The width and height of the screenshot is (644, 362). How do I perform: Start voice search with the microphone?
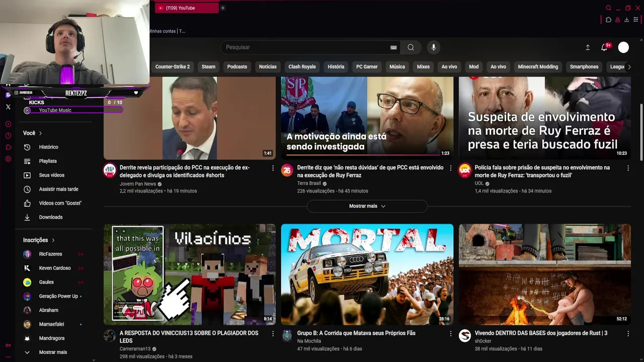pos(434,47)
